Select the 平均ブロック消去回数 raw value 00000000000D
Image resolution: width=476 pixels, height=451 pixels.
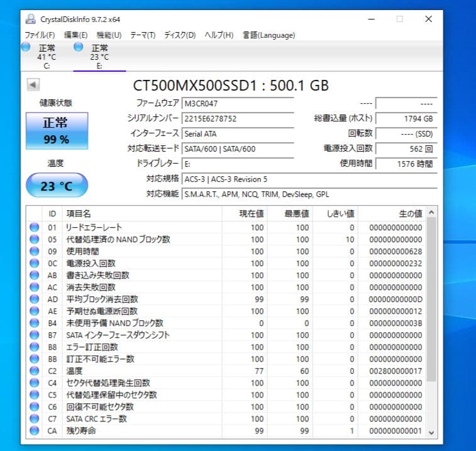point(396,299)
